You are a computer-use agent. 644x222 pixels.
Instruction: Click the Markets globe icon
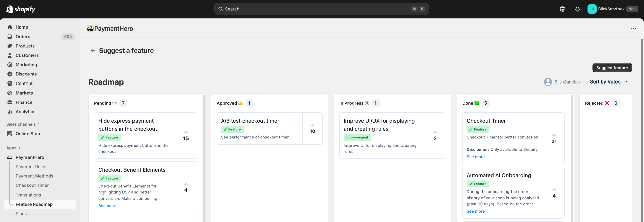pyautogui.click(x=10, y=93)
